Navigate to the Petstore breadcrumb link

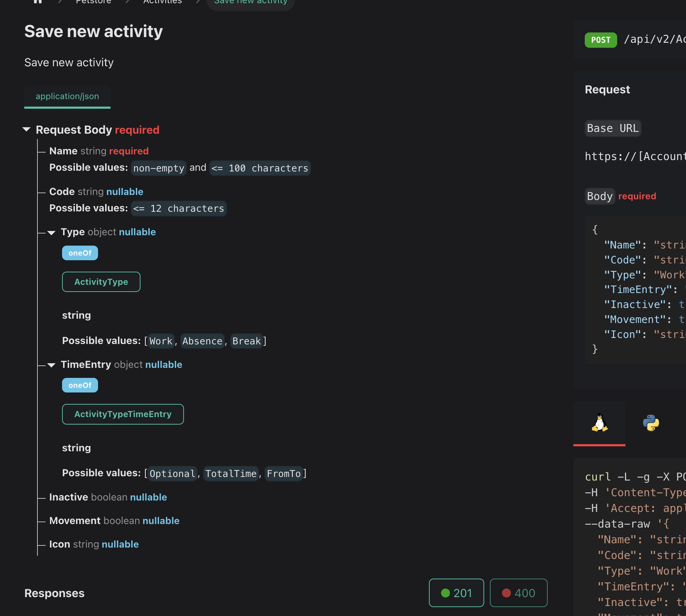pyautogui.click(x=93, y=2)
